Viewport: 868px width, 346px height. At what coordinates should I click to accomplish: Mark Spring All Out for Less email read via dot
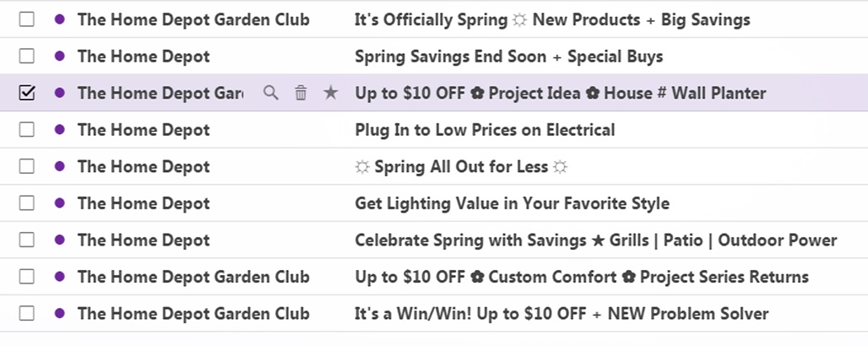(x=59, y=166)
